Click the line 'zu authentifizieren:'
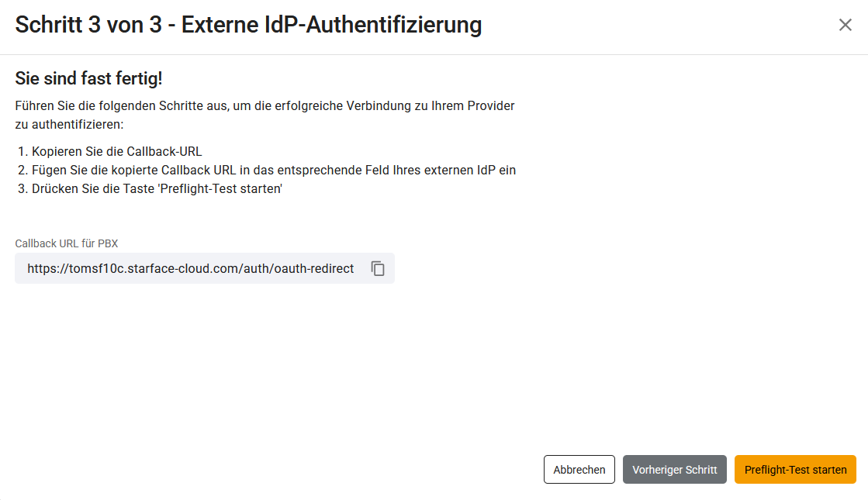 click(x=70, y=124)
